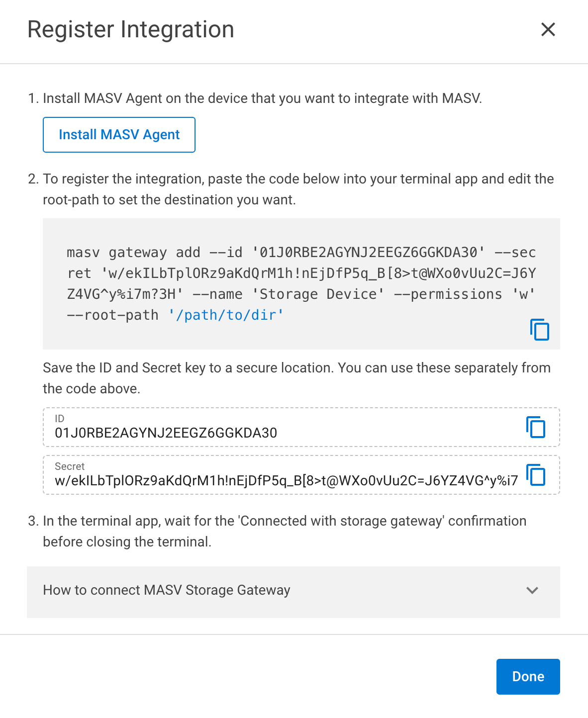
Task: Click the duplicate-pages copy icon for the ID
Action: 535,427
